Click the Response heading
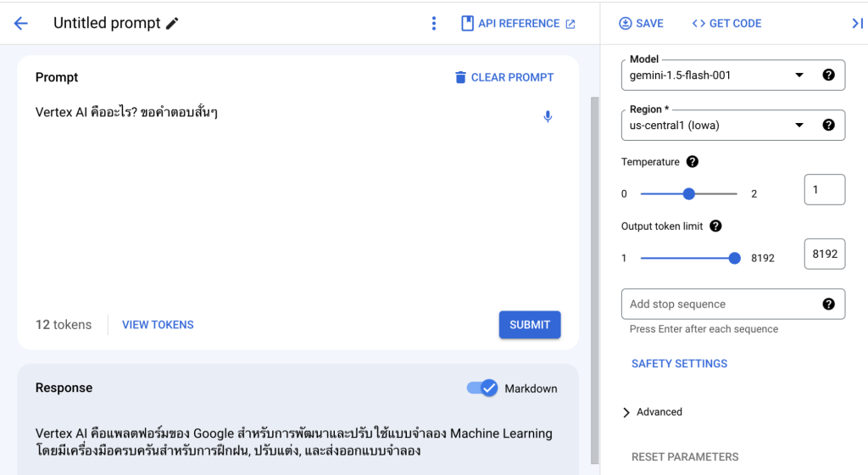The height and width of the screenshot is (475, 868). tap(64, 388)
